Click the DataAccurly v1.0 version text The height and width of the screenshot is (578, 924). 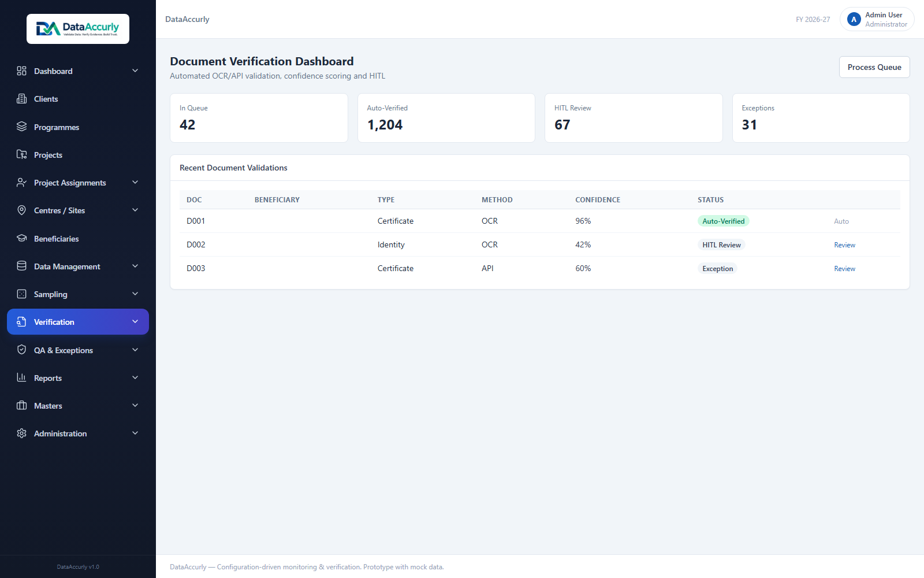[78, 567]
